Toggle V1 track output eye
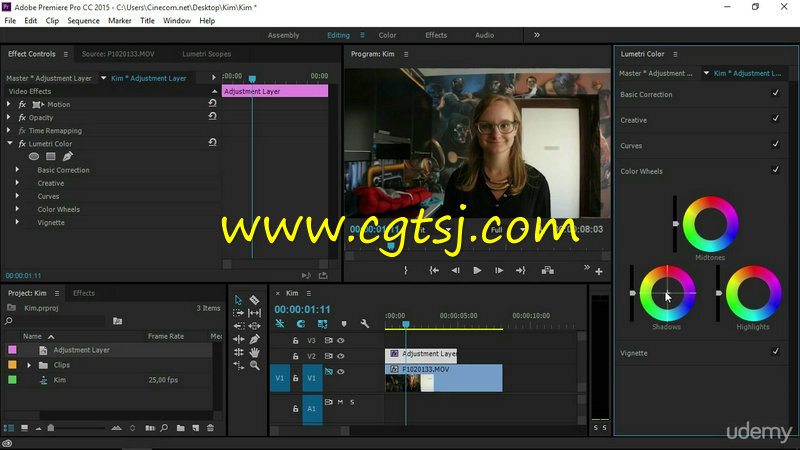 (x=341, y=372)
